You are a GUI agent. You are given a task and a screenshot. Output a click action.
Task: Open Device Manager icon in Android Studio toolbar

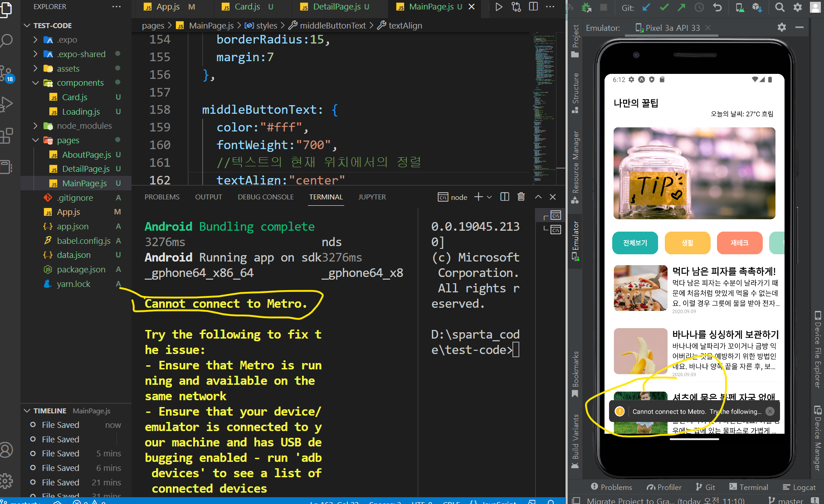coord(739,7)
